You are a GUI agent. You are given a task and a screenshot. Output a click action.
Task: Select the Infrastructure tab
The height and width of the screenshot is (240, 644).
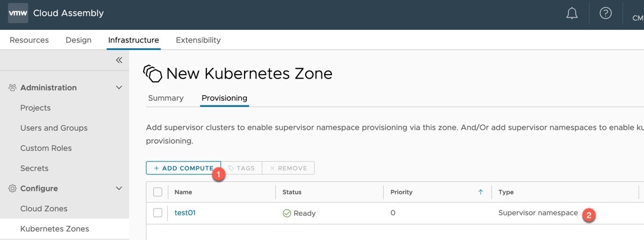134,40
